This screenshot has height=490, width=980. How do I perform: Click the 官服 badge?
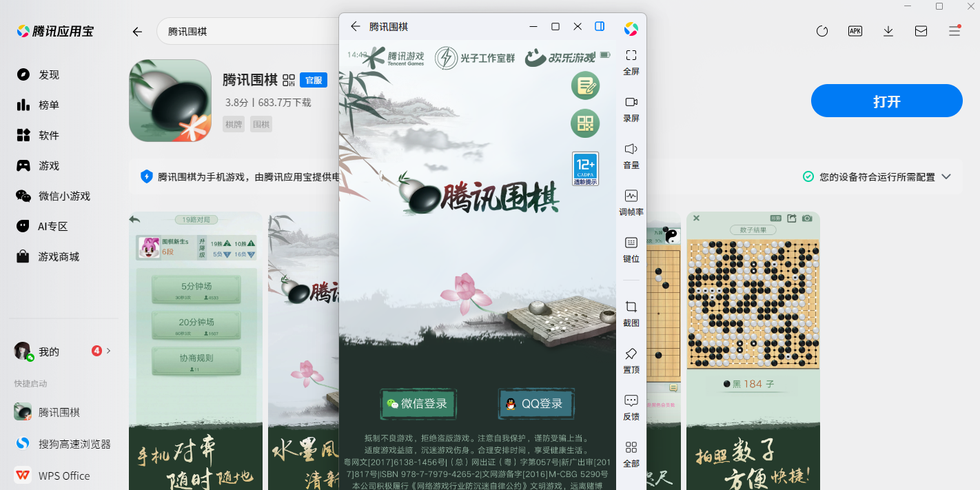pyautogui.click(x=314, y=80)
